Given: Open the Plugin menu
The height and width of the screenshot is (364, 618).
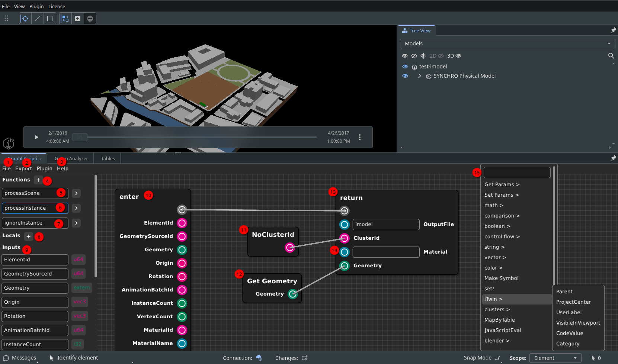Looking at the screenshot, I should [36, 6].
